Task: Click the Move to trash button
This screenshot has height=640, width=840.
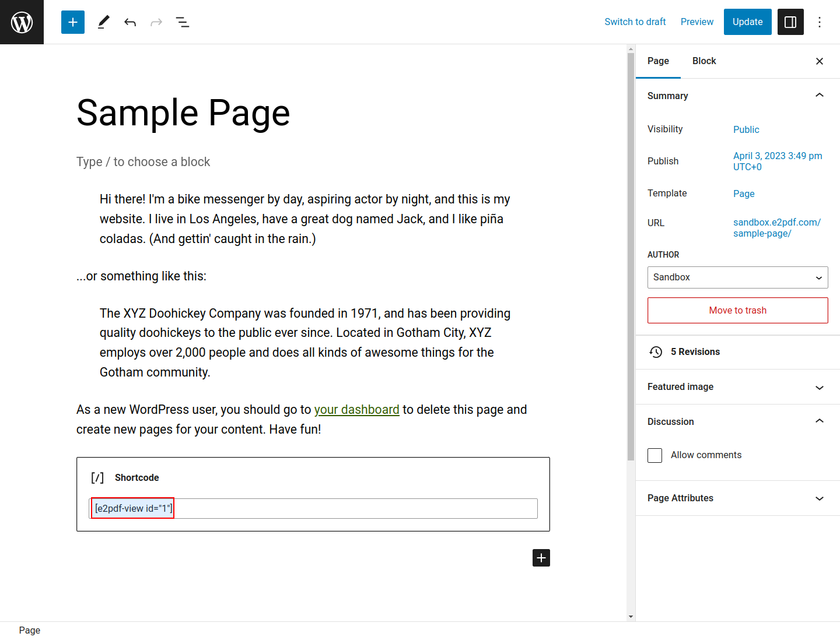Action: [x=737, y=311]
